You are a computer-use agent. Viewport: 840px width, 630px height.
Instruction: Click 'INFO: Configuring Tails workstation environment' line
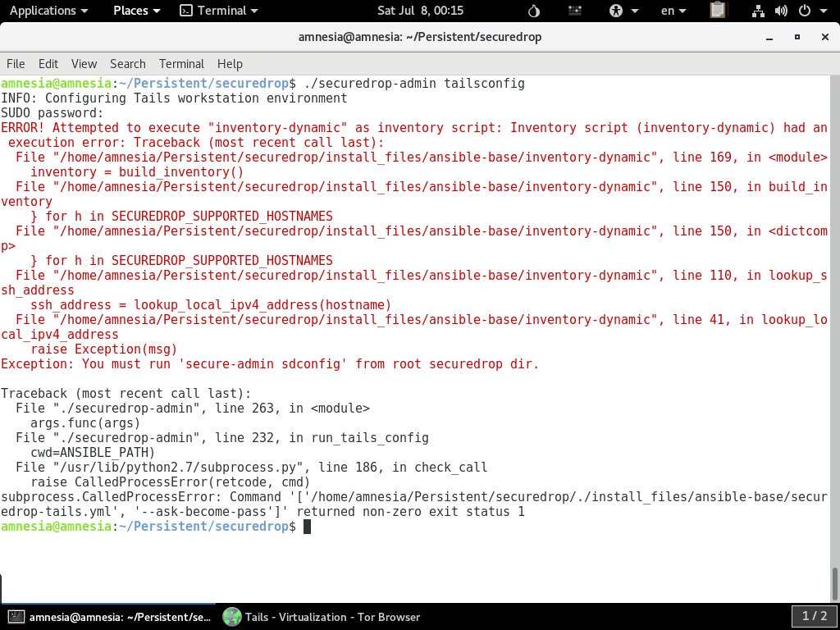coord(174,98)
